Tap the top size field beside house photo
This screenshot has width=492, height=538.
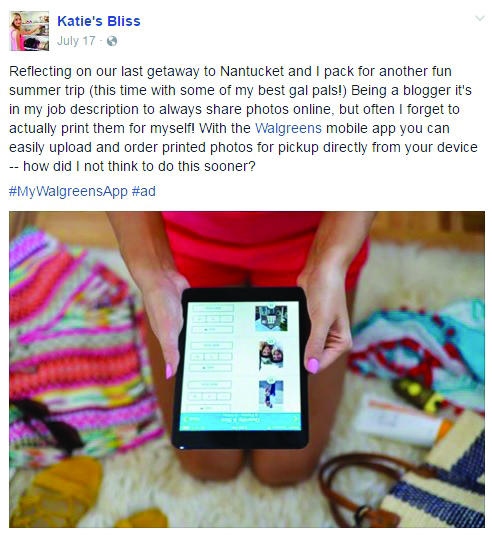(x=213, y=308)
